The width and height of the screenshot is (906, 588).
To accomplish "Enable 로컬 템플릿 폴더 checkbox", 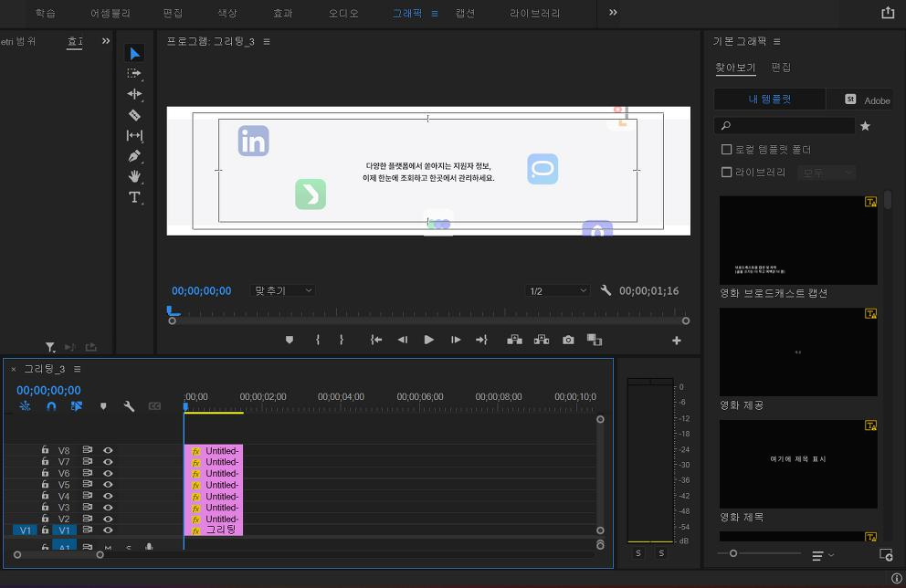I will (726, 150).
